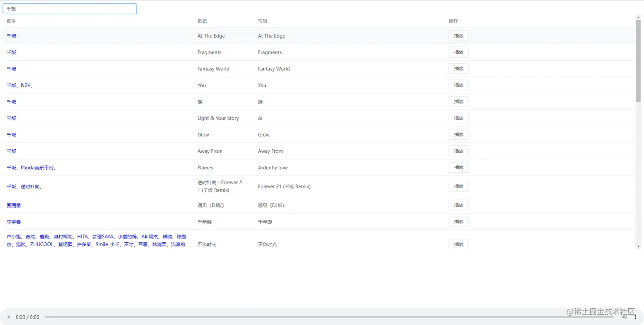Select the Fantasy World album cell
The image size is (644, 325).
click(x=273, y=69)
